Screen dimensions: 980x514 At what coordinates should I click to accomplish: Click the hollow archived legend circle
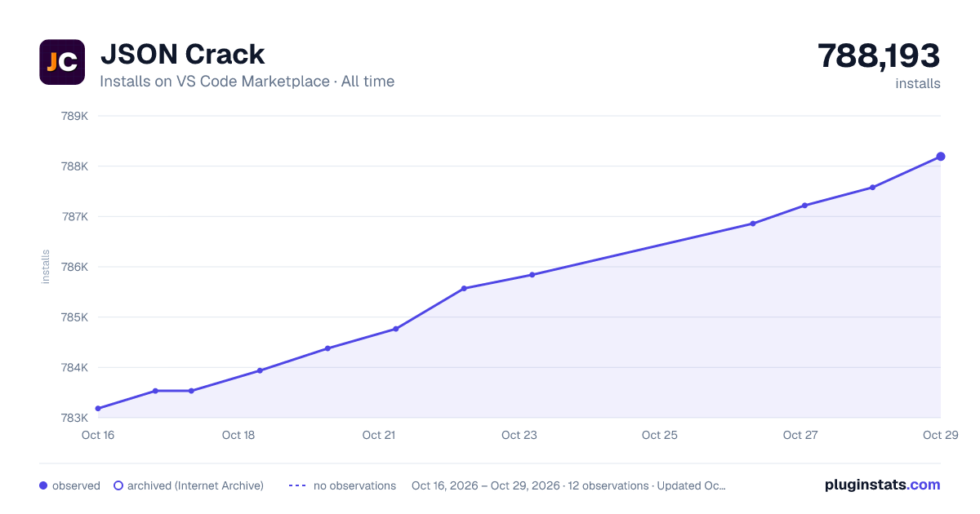118,485
